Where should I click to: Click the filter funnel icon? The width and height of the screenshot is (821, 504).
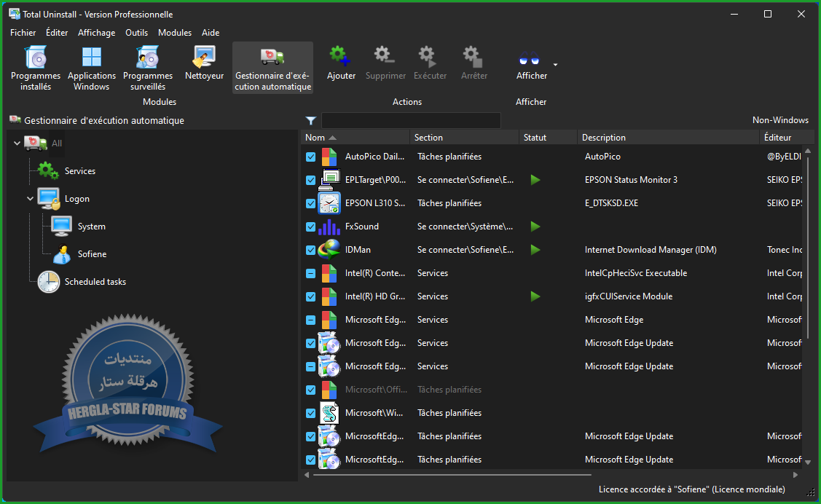click(310, 121)
